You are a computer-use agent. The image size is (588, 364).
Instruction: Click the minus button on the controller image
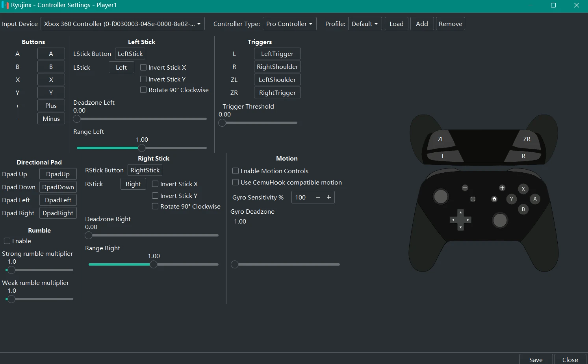pos(465,188)
